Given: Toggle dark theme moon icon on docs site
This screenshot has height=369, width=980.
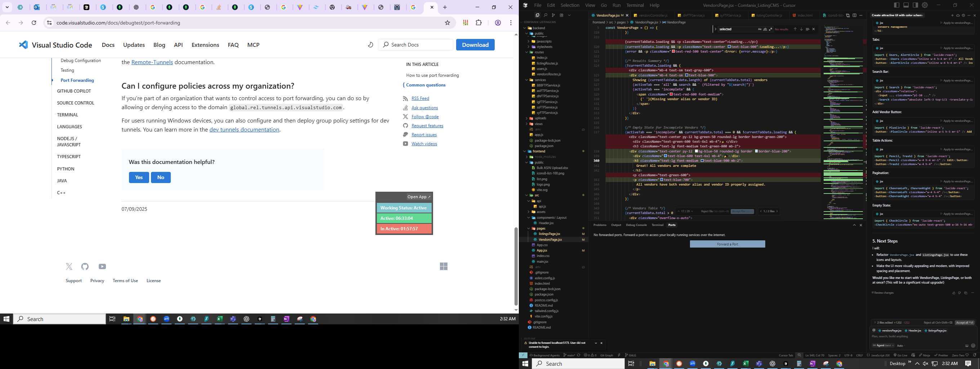Looking at the screenshot, I should 370,45.
